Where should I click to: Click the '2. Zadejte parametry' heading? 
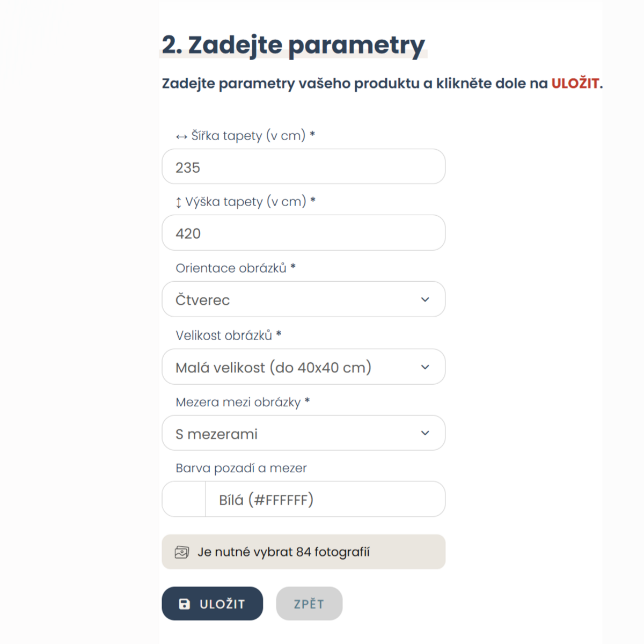(293, 45)
